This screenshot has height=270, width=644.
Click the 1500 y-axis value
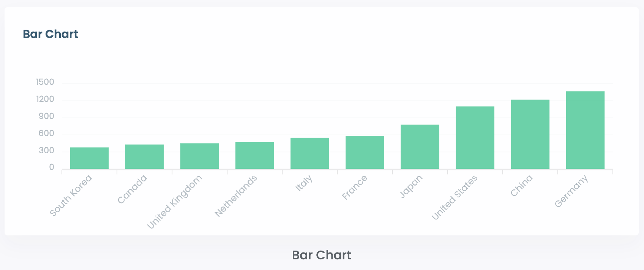coord(45,82)
